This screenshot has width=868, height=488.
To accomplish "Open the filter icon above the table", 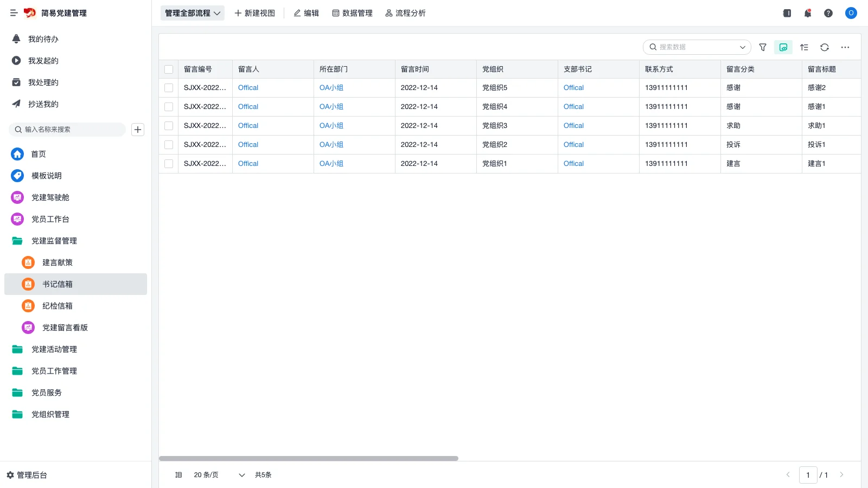I will pyautogui.click(x=763, y=47).
